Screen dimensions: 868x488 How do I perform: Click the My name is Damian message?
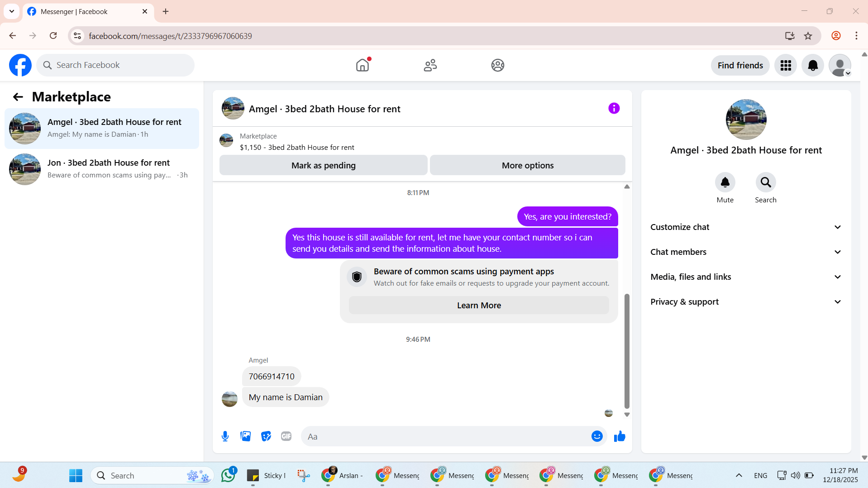pyautogui.click(x=286, y=397)
